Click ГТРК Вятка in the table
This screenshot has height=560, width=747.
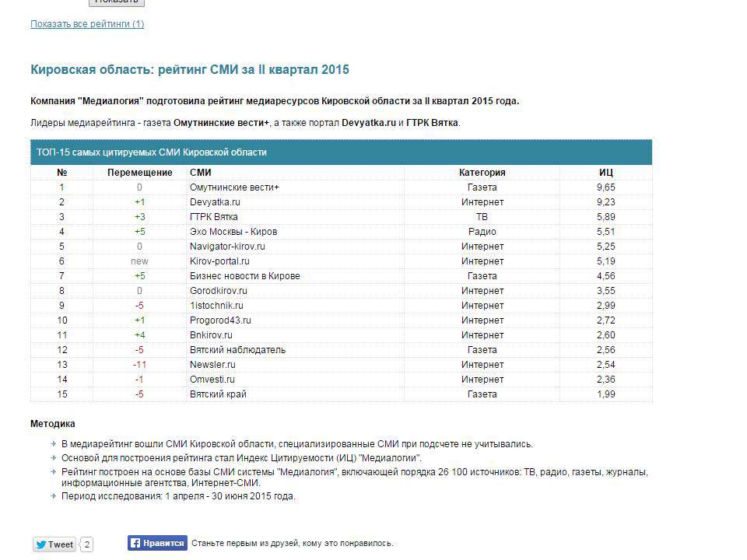[x=213, y=217]
